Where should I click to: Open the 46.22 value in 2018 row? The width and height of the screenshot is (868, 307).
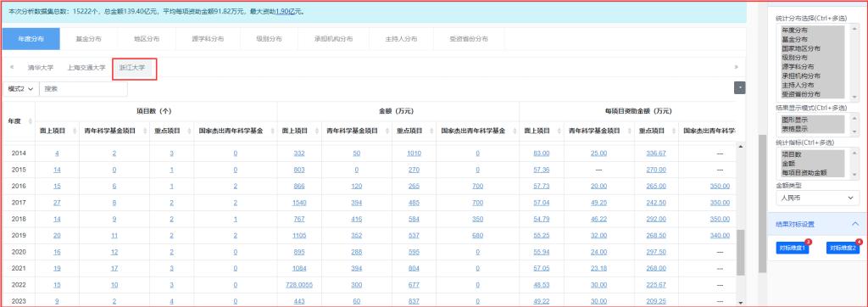(x=599, y=220)
